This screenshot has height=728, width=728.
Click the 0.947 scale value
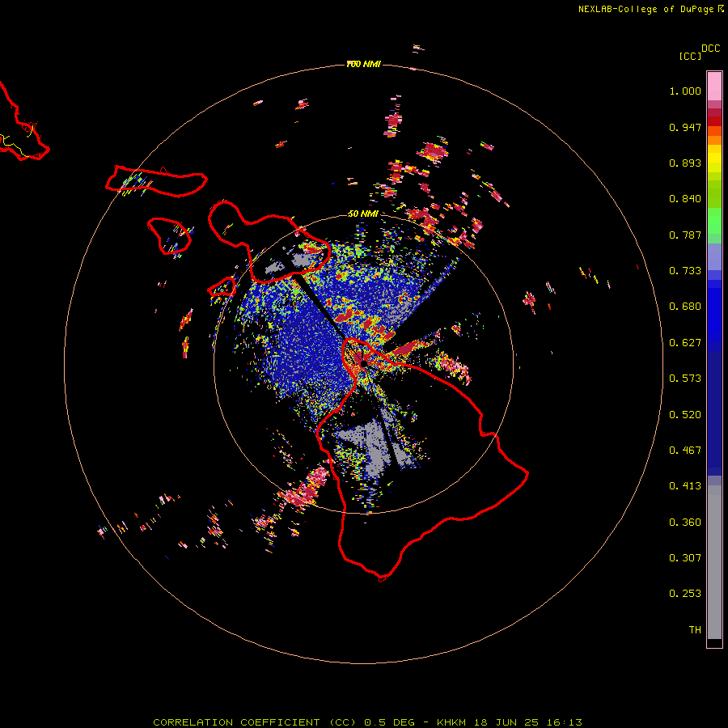(685, 128)
